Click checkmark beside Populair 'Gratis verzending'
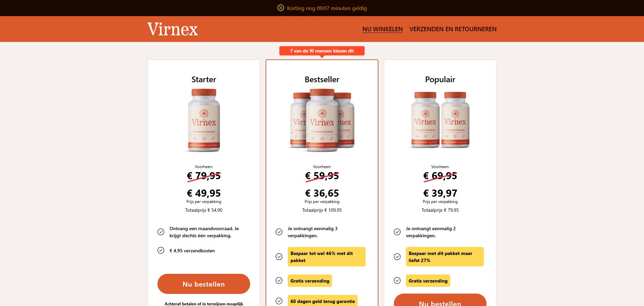This screenshot has height=306, width=644. (x=397, y=280)
